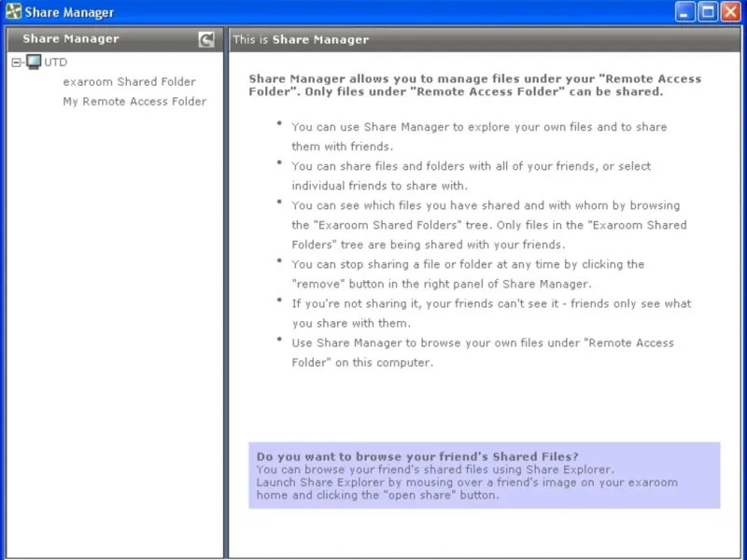
Task: Minimize the Share Manager window
Action: click(685, 12)
